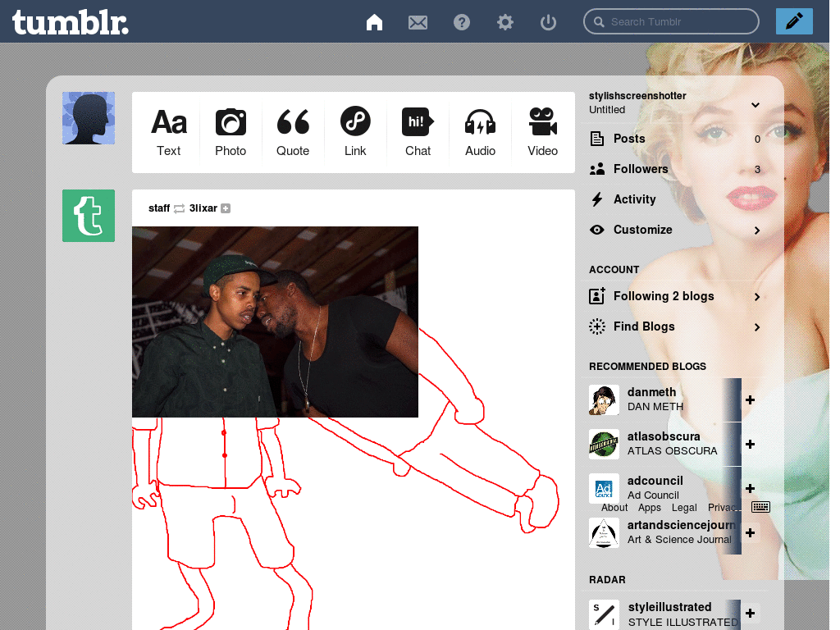Click the Legal footer link

click(x=684, y=507)
